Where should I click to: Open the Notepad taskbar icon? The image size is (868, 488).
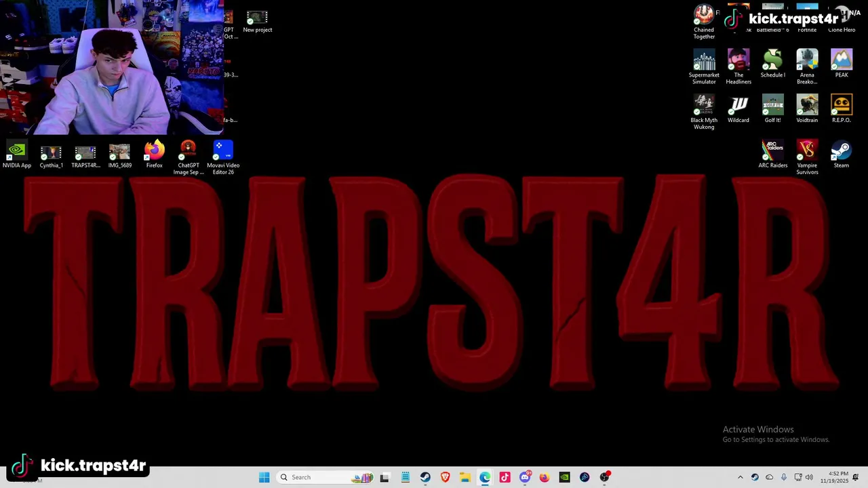click(405, 477)
